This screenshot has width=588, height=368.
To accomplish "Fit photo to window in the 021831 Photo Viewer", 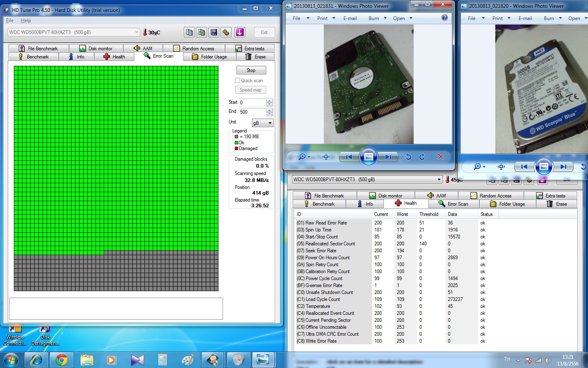I will [326, 157].
